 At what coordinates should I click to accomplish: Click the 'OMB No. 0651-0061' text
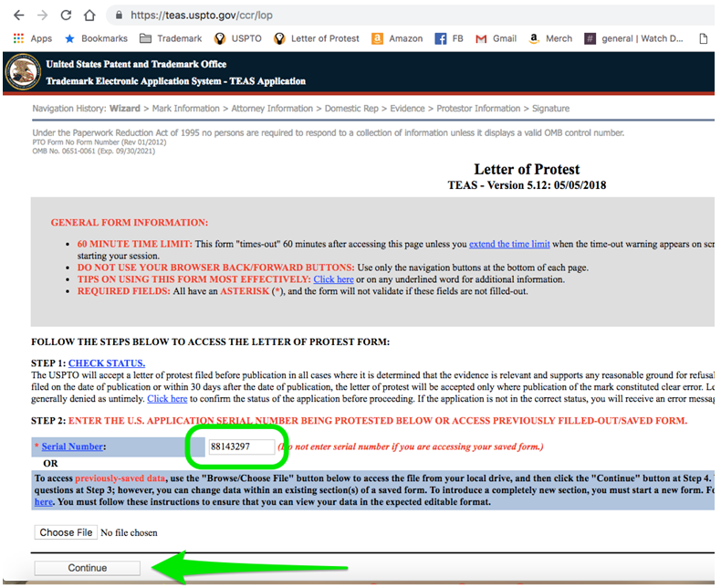tap(64, 151)
